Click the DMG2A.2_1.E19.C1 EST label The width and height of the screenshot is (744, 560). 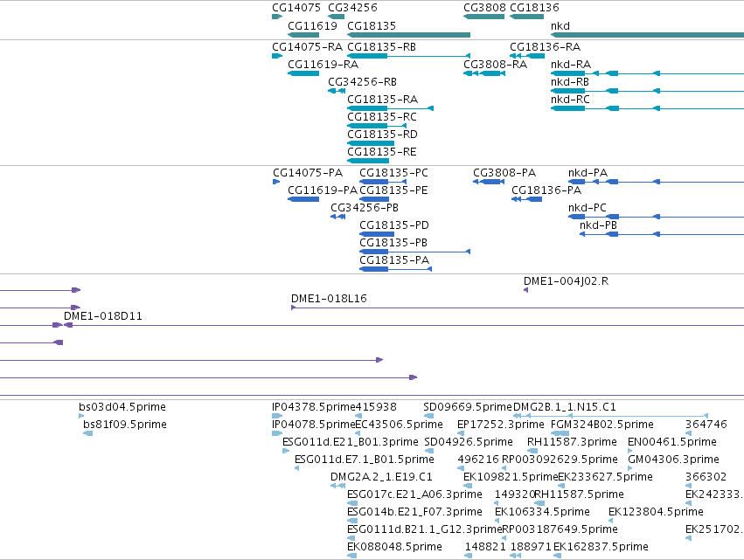pos(381,478)
